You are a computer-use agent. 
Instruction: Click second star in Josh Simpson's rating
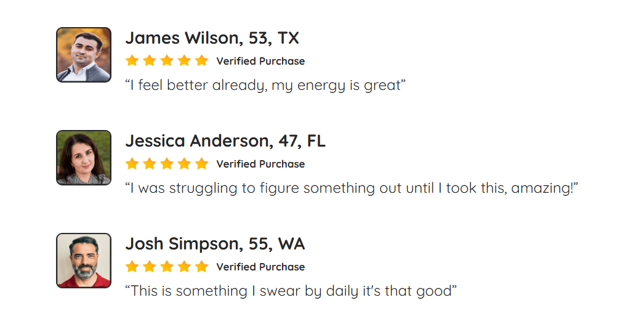click(x=150, y=266)
